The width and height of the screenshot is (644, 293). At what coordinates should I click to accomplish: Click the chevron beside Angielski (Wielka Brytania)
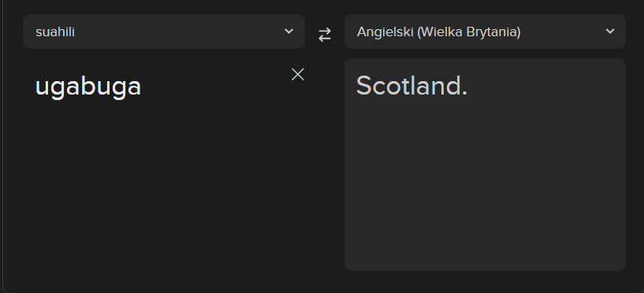tap(610, 32)
